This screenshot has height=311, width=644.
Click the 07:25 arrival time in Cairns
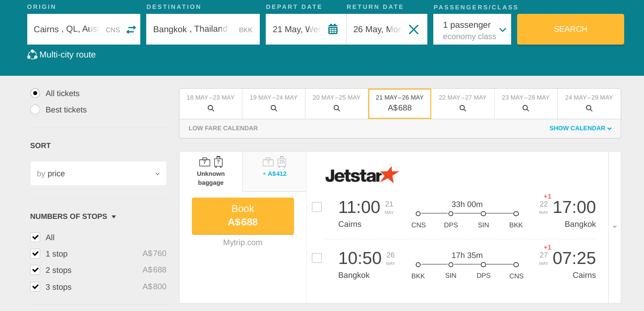(x=574, y=258)
